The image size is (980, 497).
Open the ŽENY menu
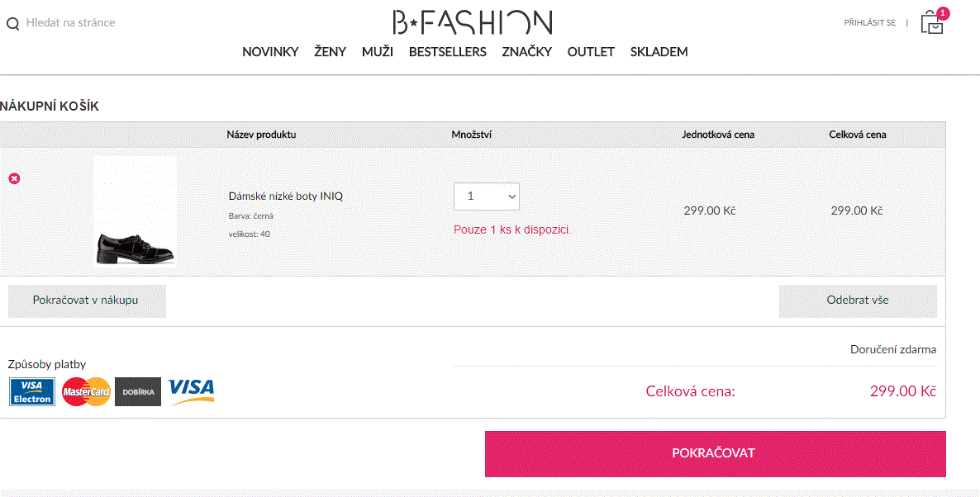pyautogui.click(x=330, y=52)
